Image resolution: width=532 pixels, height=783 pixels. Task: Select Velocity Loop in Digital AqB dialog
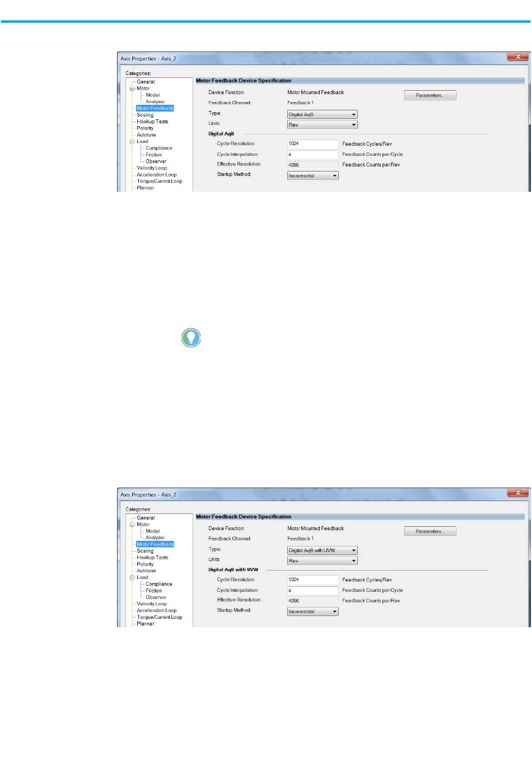152,168
